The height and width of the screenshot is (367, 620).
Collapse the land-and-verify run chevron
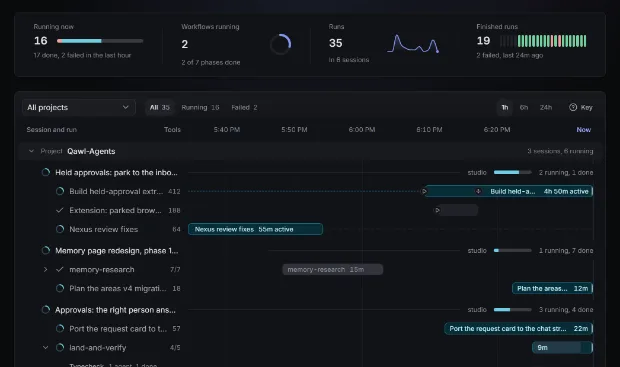[45, 348]
